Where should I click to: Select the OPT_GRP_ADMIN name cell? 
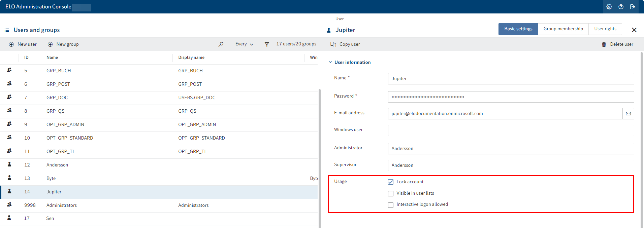65,125
